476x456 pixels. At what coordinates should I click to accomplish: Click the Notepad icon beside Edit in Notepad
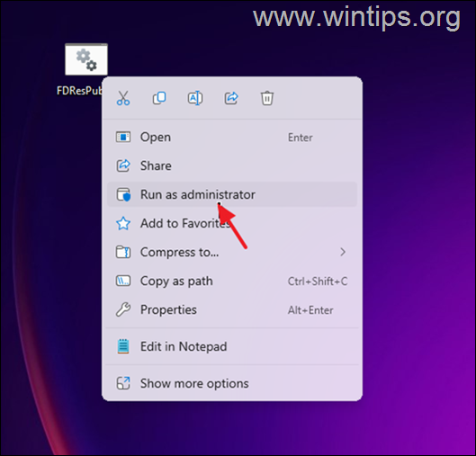coord(123,346)
